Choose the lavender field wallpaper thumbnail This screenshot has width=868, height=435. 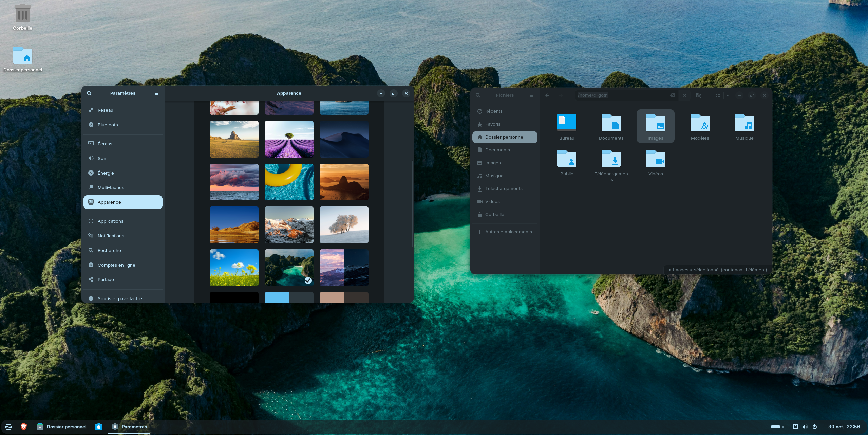(289, 139)
